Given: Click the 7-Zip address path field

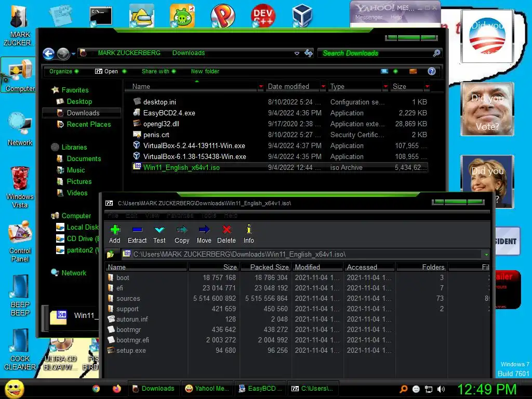Looking at the screenshot, I should click(302, 254).
